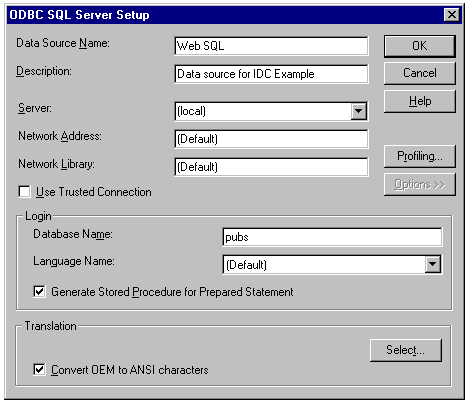
Task: Close the ODBC SQL Server Setup dialog
Action: (452, 15)
